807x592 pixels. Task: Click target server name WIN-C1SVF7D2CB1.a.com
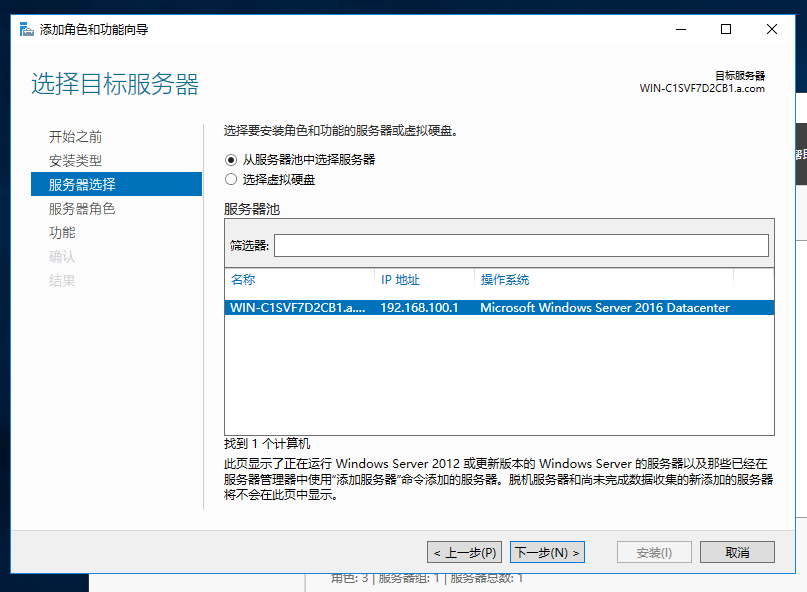(702, 89)
